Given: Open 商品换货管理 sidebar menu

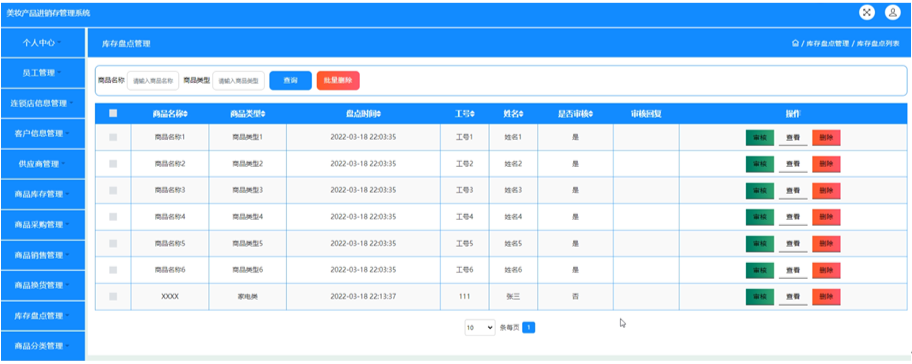Looking at the screenshot, I should pyautogui.click(x=43, y=286).
